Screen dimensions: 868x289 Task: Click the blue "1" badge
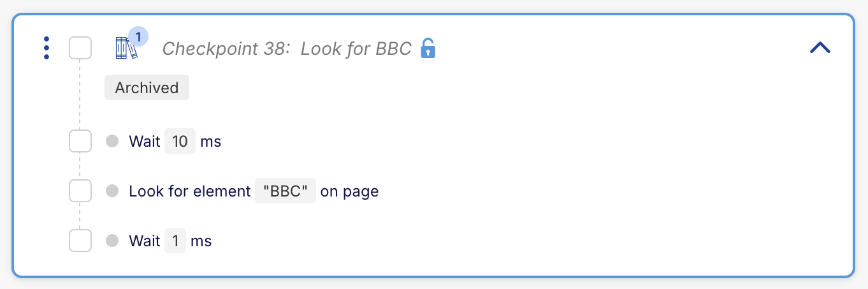[x=138, y=37]
